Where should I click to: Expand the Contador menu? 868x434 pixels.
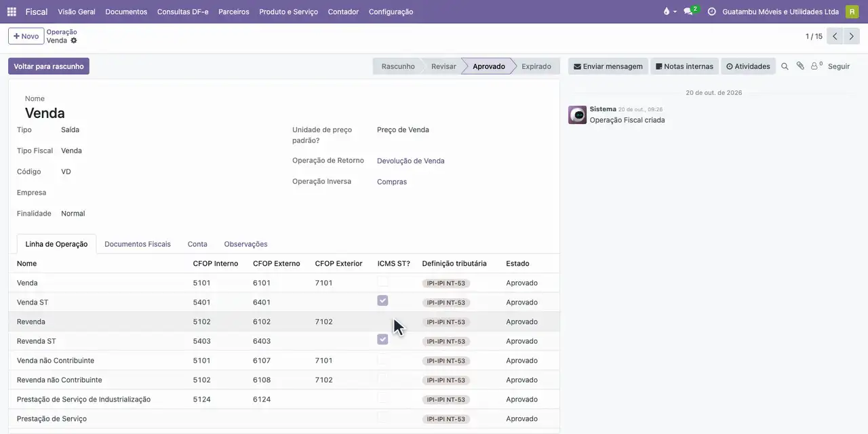(343, 12)
